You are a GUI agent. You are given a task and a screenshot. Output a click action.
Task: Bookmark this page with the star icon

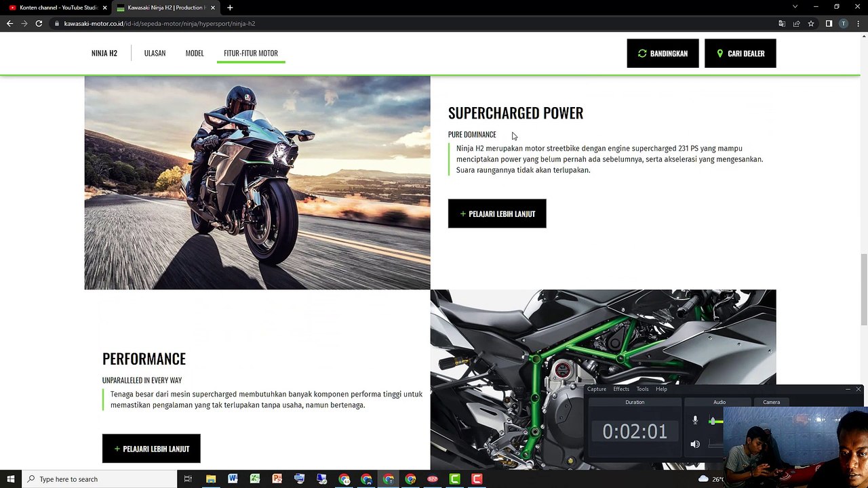tap(811, 24)
